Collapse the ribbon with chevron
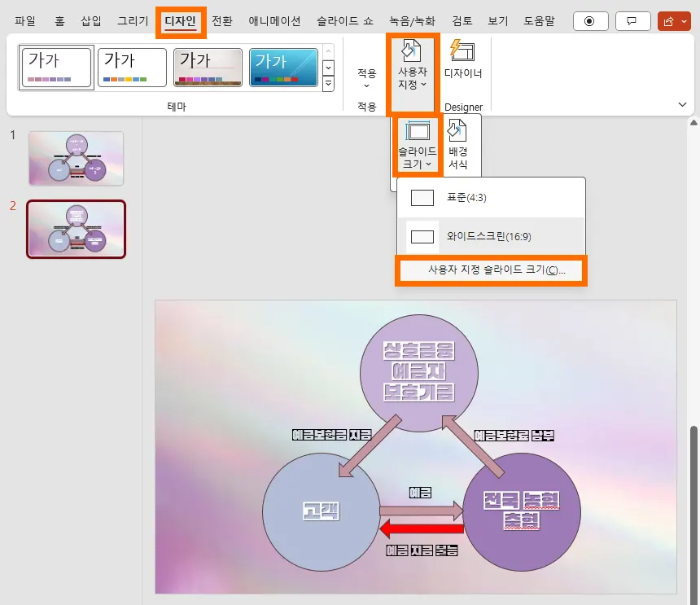 coord(682,104)
